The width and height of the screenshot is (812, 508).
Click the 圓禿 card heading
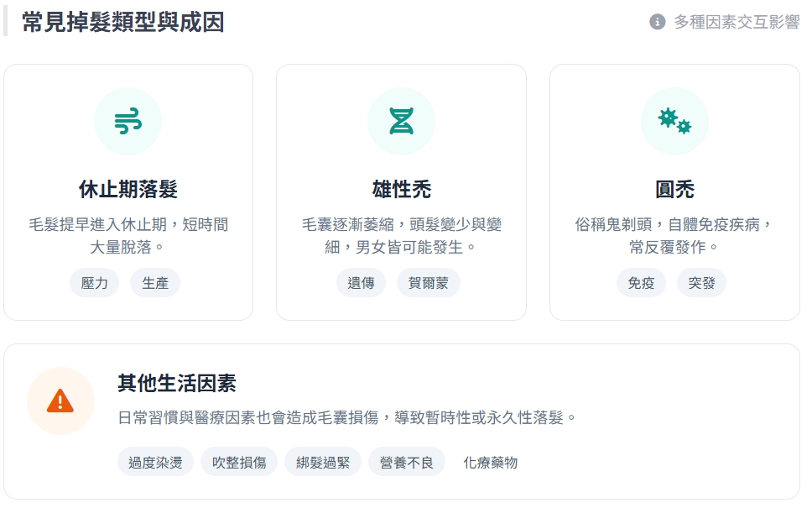[674, 189]
